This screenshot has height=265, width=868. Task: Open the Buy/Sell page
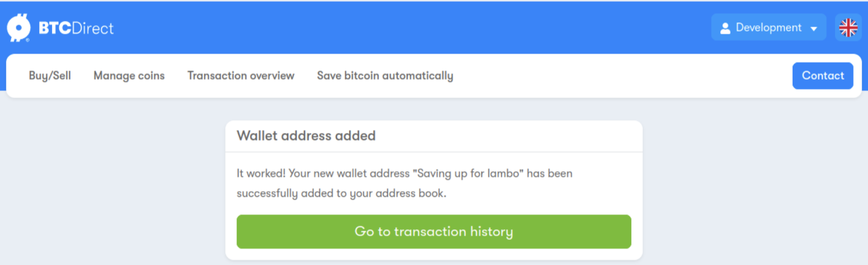50,75
